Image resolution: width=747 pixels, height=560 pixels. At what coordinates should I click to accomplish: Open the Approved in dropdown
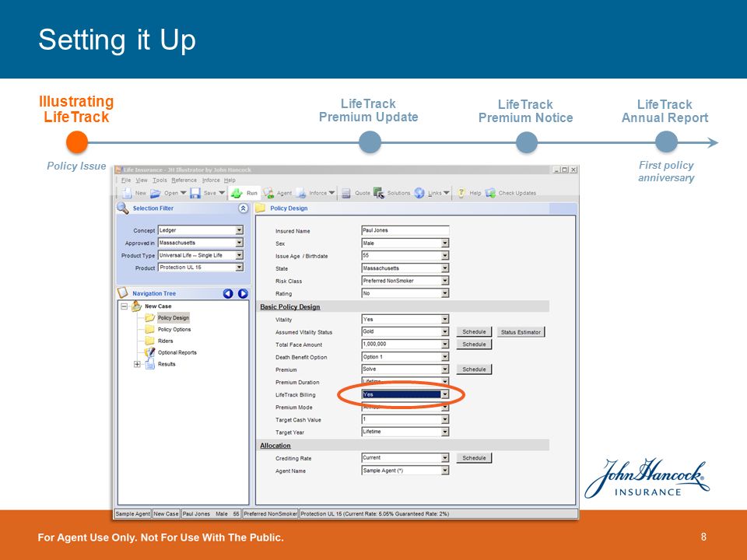239,243
